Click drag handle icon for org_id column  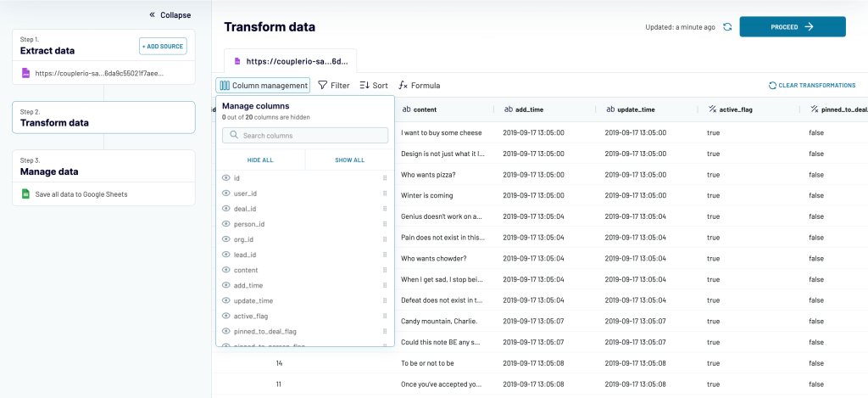[385, 239]
